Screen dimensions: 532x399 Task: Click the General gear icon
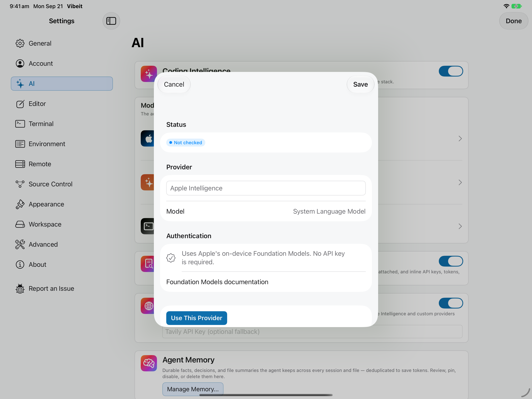[20, 43]
